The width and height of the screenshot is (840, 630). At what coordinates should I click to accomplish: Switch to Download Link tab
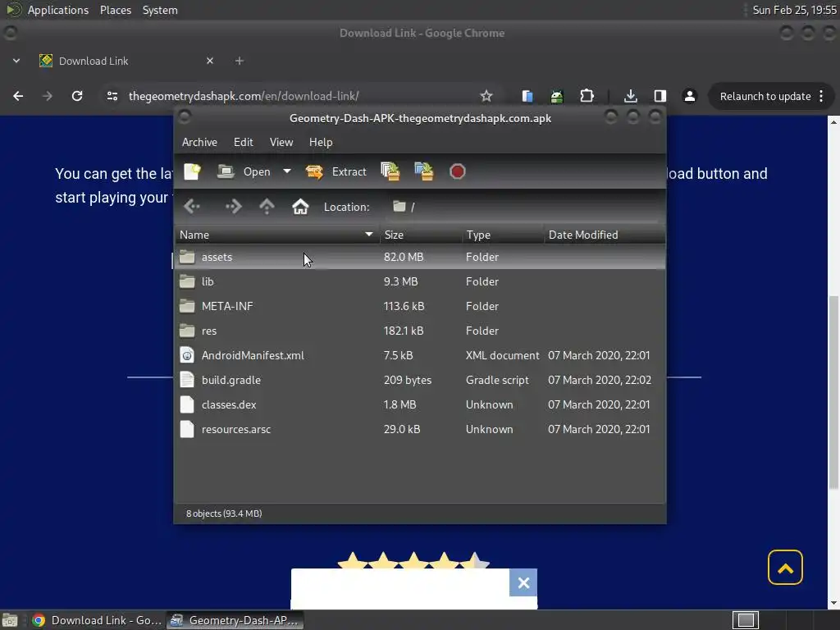(x=126, y=61)
